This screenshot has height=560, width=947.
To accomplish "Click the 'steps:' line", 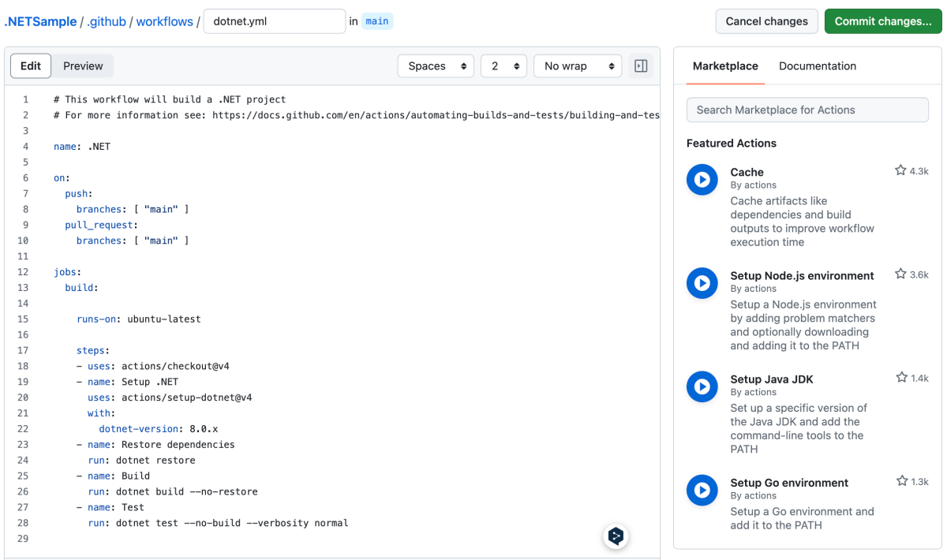I will [93, 350].
